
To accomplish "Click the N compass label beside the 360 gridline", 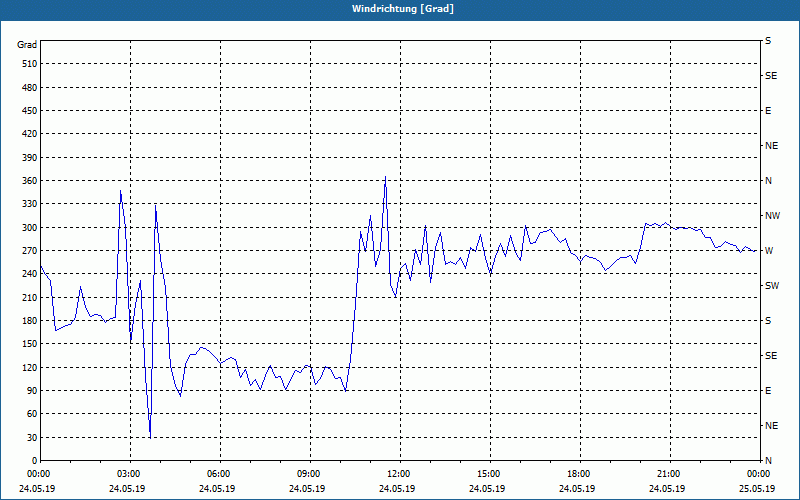I will tap(768, 181).
